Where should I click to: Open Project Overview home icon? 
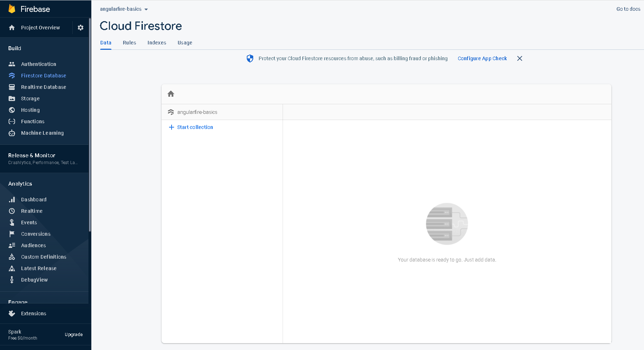(12, 28)
